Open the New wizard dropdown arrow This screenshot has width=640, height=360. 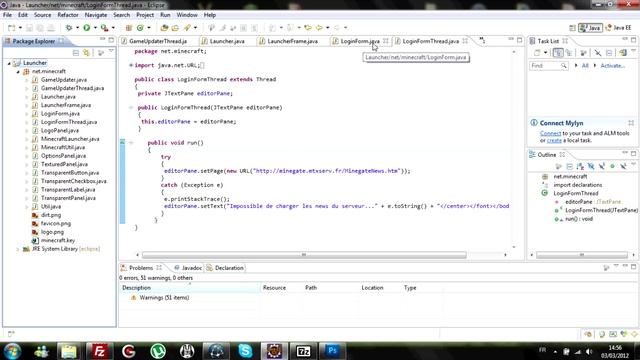20,28
